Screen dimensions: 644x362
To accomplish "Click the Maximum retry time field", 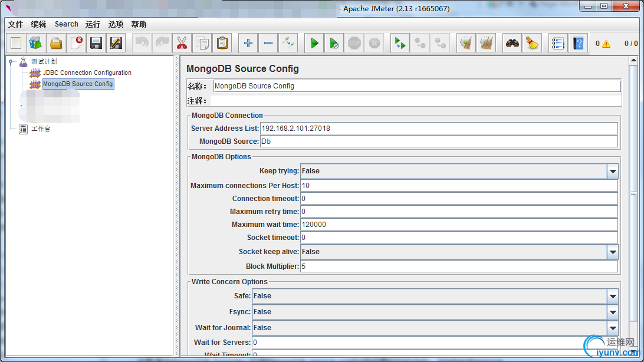I will [x=459, y=212].
